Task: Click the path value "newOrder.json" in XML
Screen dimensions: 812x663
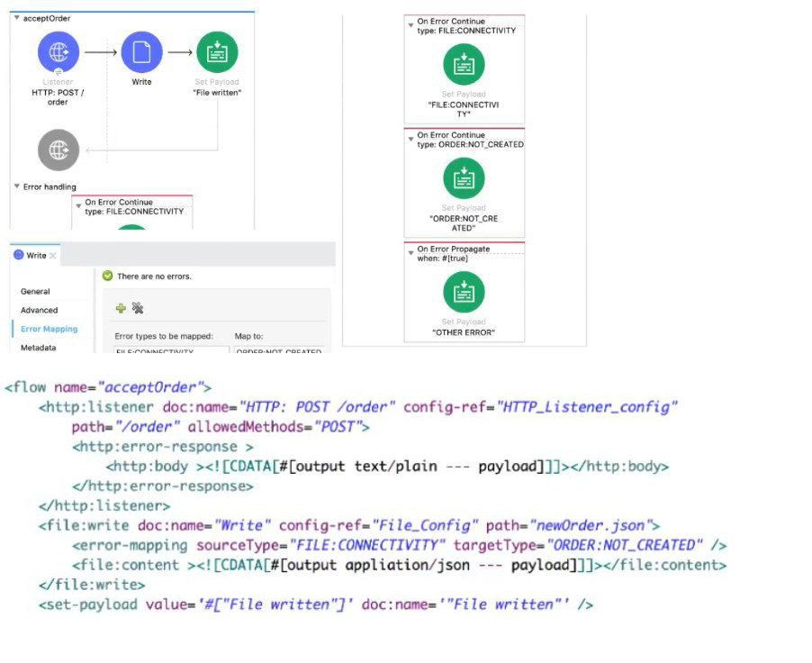Action: (x=591, y=526)
